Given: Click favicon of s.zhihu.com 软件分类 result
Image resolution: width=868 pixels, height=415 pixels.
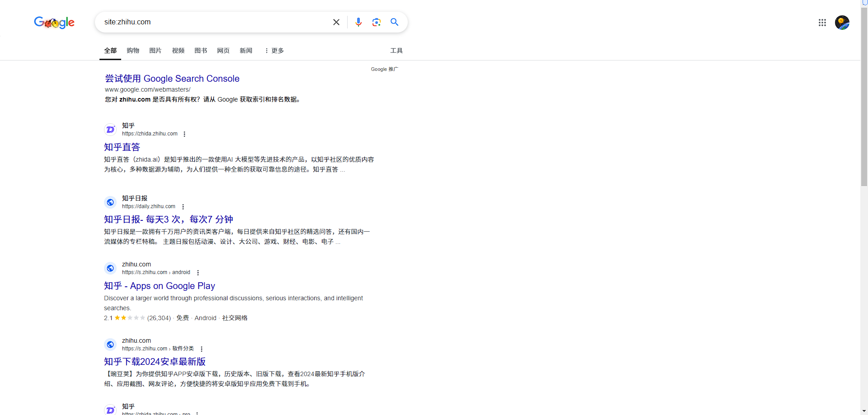Looking at the screenshot, I should pyautogui.click(x=110, y=345).
